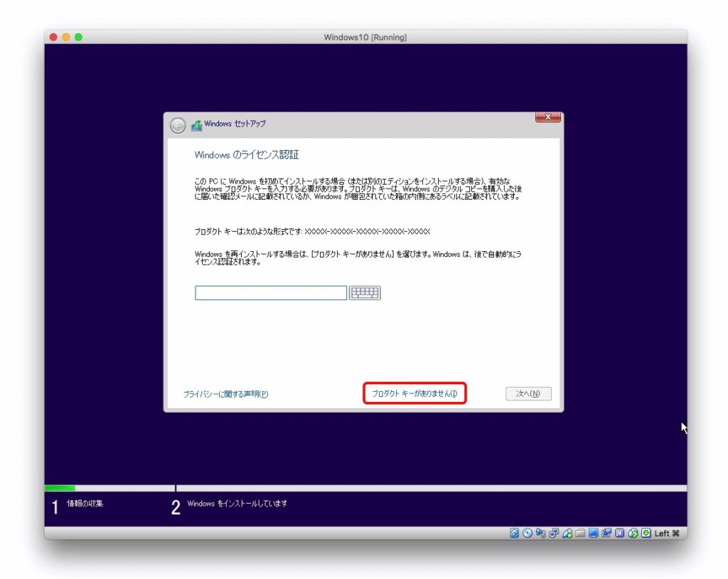Click the keyboard capture arrow icon
Image resolution: width=728 pixels, height=579 pixels.
coord(646,533)
